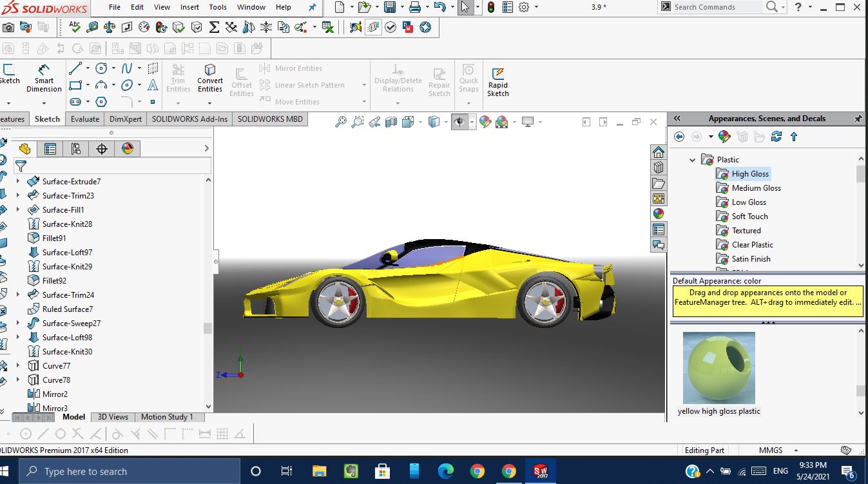The width and height of the screenshot is (868, 484).
Task: Open DimXpertManager tab icon
Action: (x=102, y=149)
